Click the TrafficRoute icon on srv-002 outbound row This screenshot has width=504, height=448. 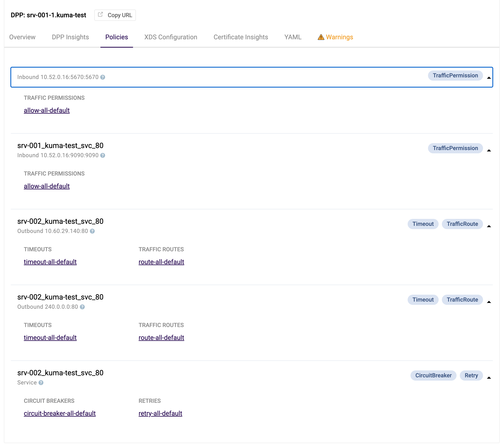462,224
